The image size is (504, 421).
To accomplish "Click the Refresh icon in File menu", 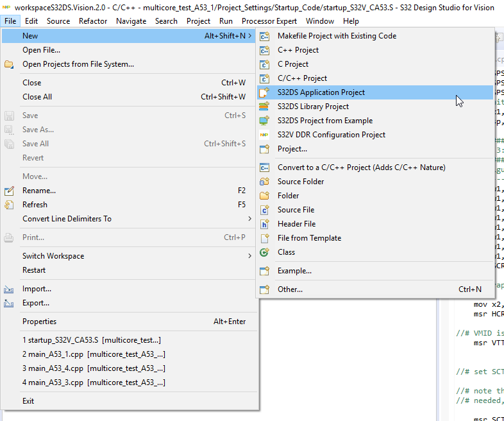I will pyautogui.click(x=9, y=205).
